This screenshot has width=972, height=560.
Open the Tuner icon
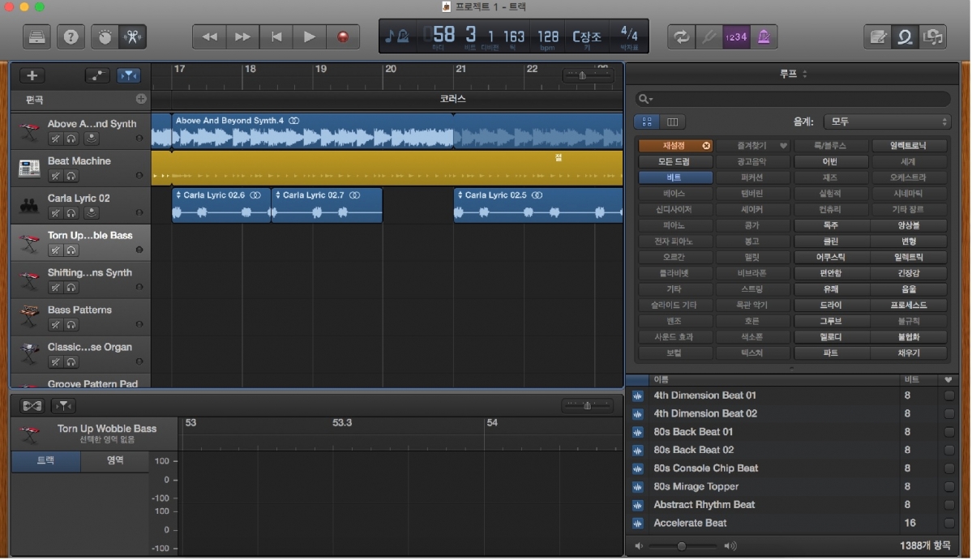coord(709,36)
